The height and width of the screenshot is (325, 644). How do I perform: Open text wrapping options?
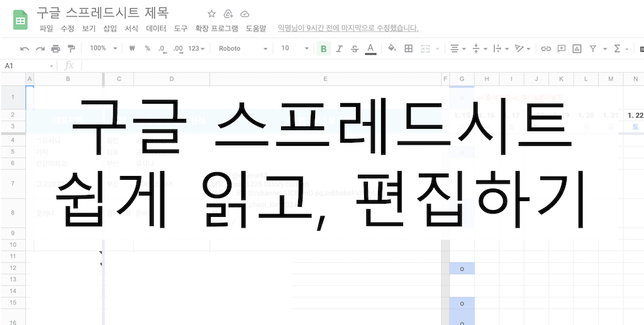coord(501,49)
